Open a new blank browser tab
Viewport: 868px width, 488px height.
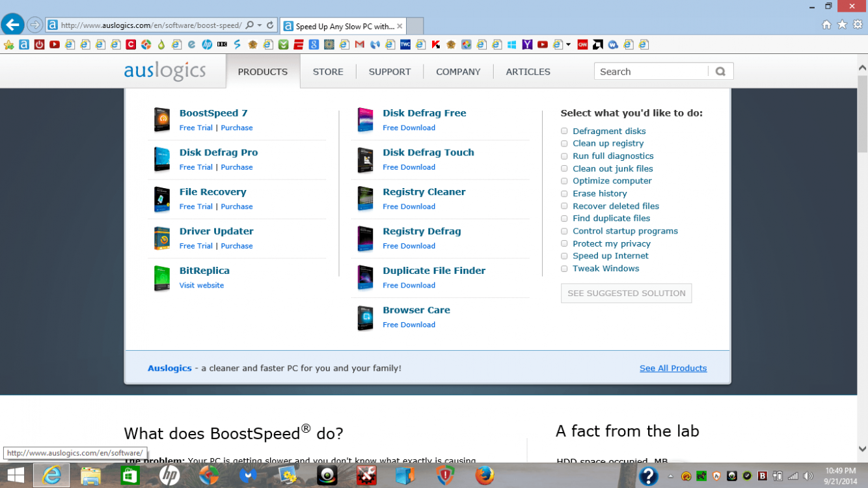(x=415, y=26)
